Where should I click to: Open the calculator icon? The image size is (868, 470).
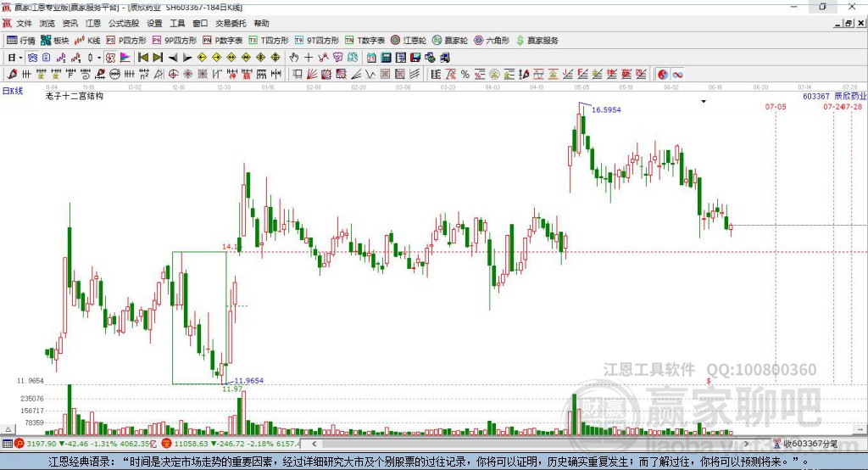(x=386, y=58)
